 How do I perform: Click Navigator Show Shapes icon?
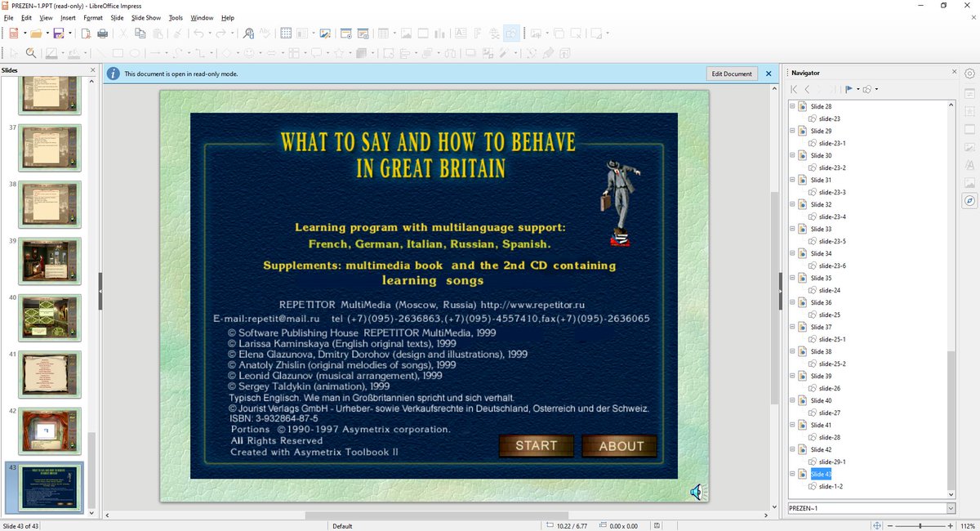coord(867,89)
